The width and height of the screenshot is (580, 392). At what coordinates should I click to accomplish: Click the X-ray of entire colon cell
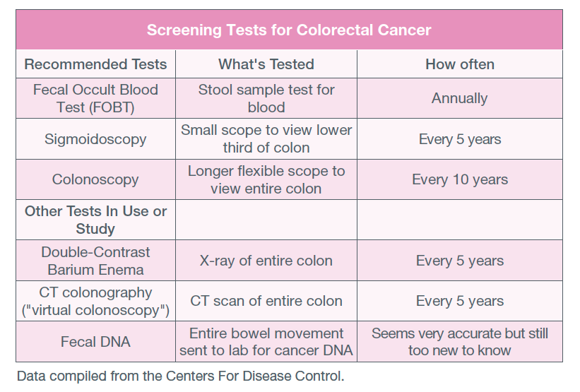266,261
